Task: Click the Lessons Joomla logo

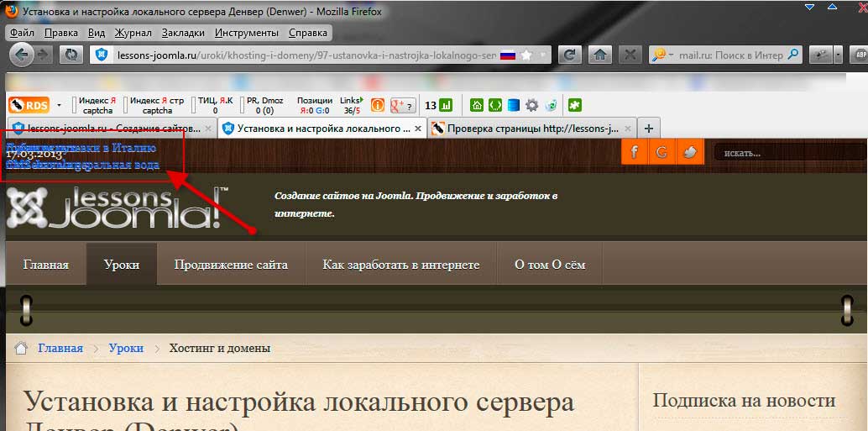Action: pyautogui.click(x=118, y=208)
